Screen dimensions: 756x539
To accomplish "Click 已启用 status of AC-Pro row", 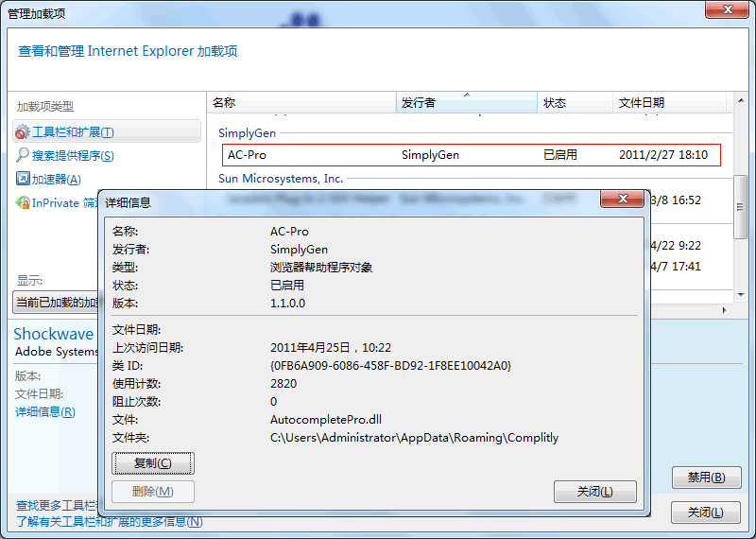I will coord(560,155).
